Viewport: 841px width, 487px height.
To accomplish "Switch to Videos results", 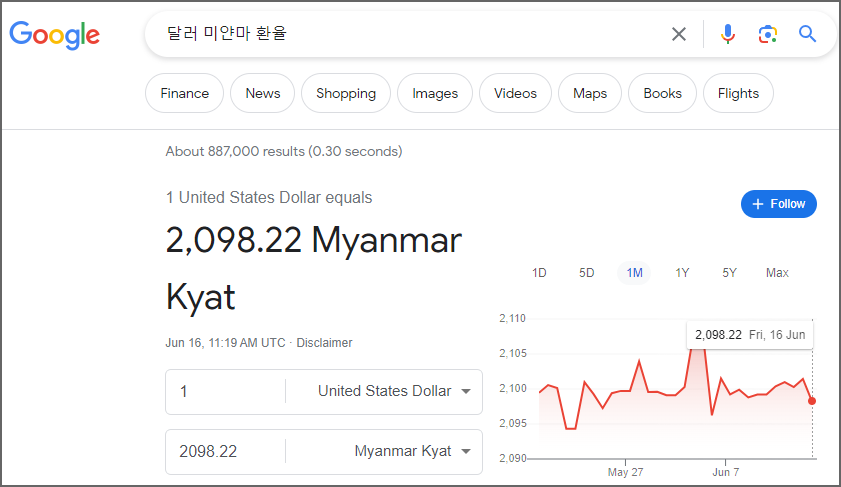I will coord(515,93).
